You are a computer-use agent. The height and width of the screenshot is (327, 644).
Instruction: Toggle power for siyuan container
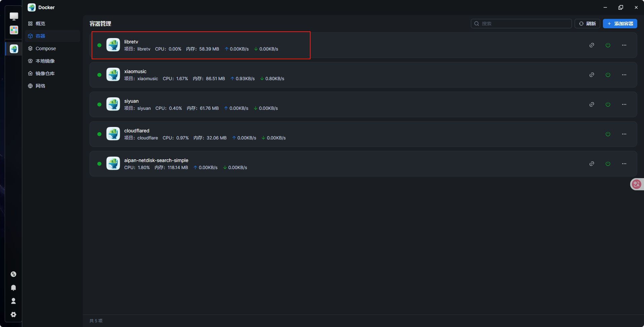pos(608,104)
